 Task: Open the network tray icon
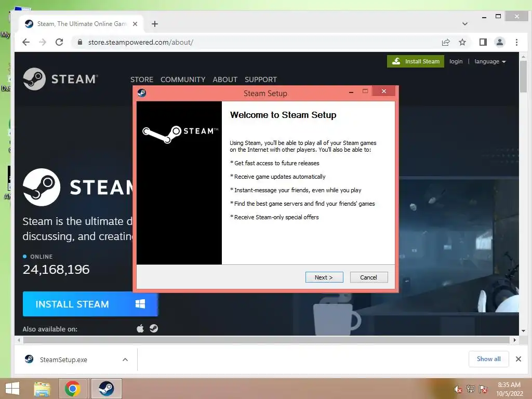(470, 389)
